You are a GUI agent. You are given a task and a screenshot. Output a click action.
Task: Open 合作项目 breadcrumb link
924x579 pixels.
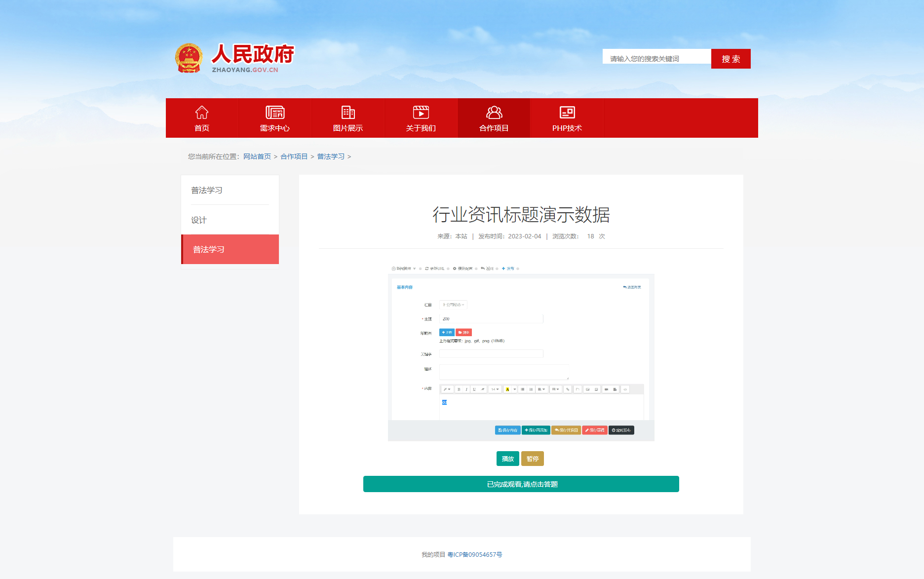294,156
